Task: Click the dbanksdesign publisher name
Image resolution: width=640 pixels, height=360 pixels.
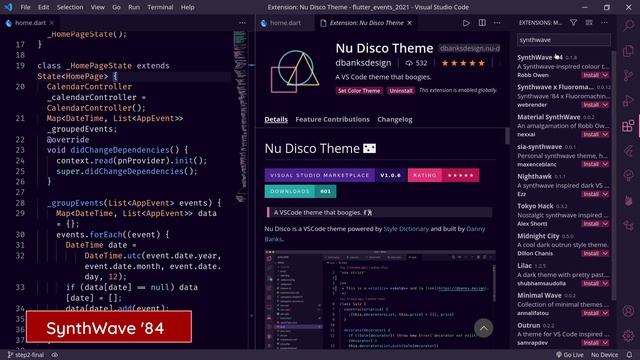Action: (363, 63)
